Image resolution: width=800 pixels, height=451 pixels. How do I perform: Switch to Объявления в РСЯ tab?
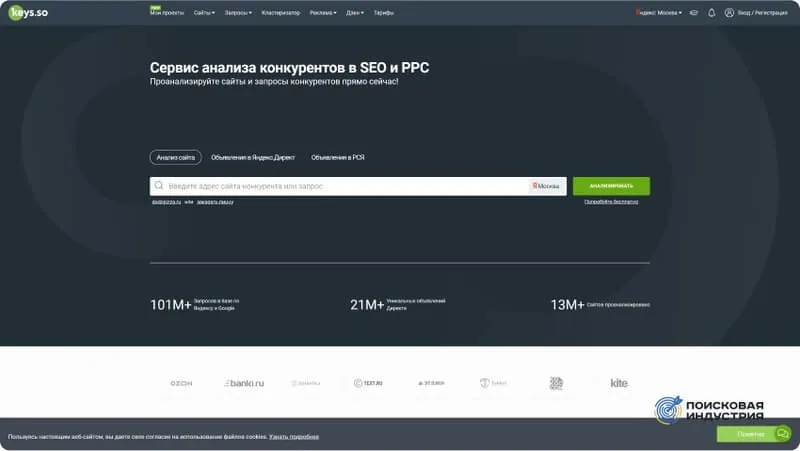click(x=338, y=157)
